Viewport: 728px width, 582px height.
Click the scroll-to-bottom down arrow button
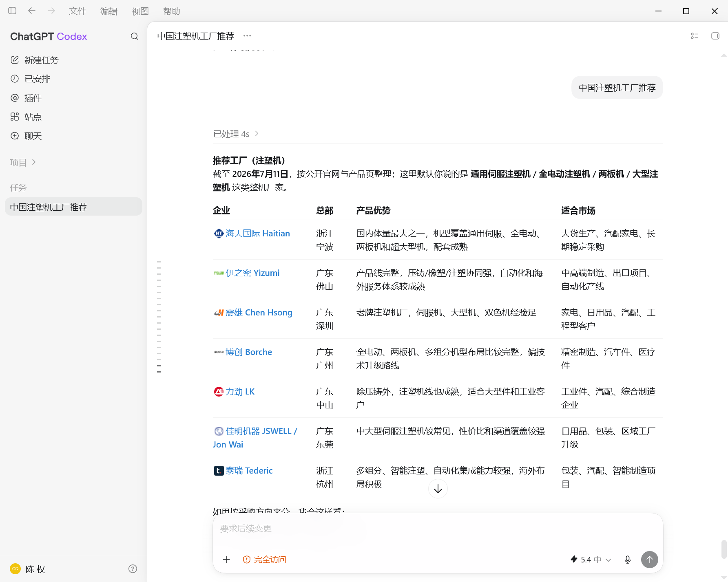[438, 489]
